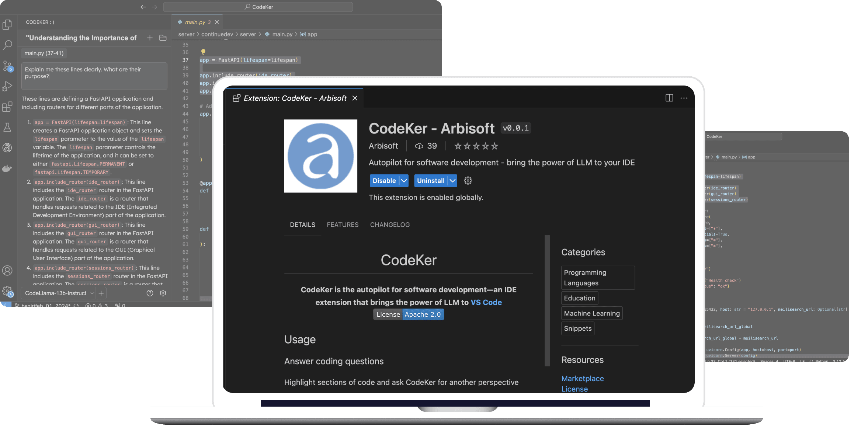Image resolution: width=868 pixels, height=435 pixels.
Task: Open the Marketplace resource link
Action: (x=582, y=378)
